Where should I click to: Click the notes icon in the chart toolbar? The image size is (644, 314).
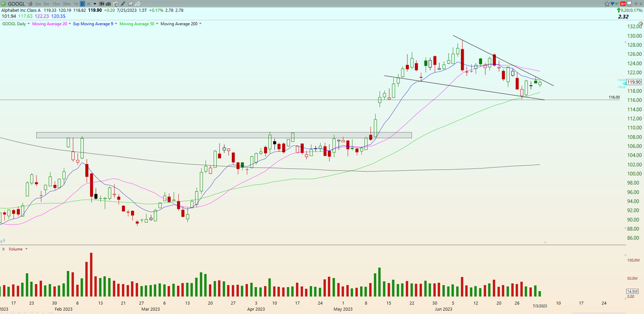(x=130, y=4)
